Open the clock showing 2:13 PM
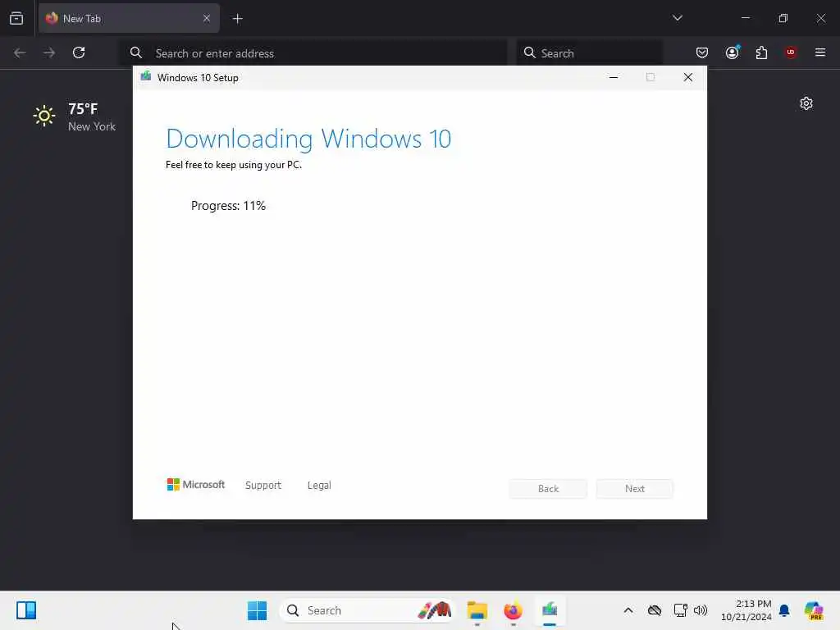The width and height of the screenshot is (840, 630). (746, 610)
